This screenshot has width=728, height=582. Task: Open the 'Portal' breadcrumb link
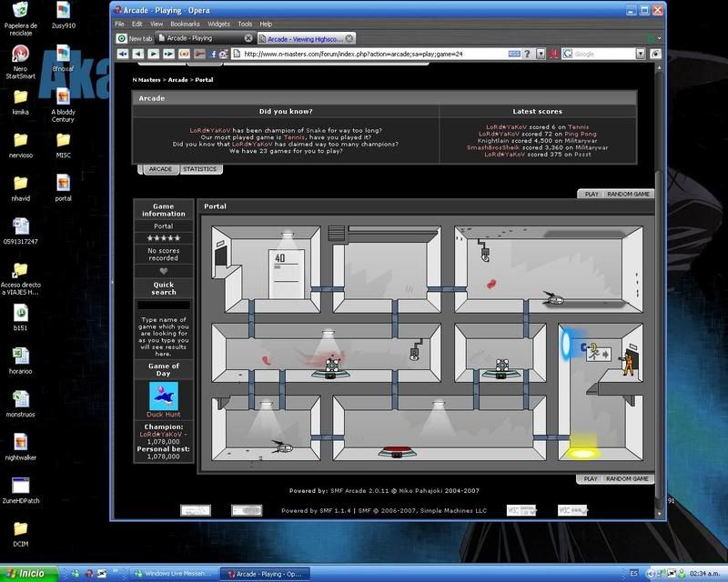click(x=204, y=80)
